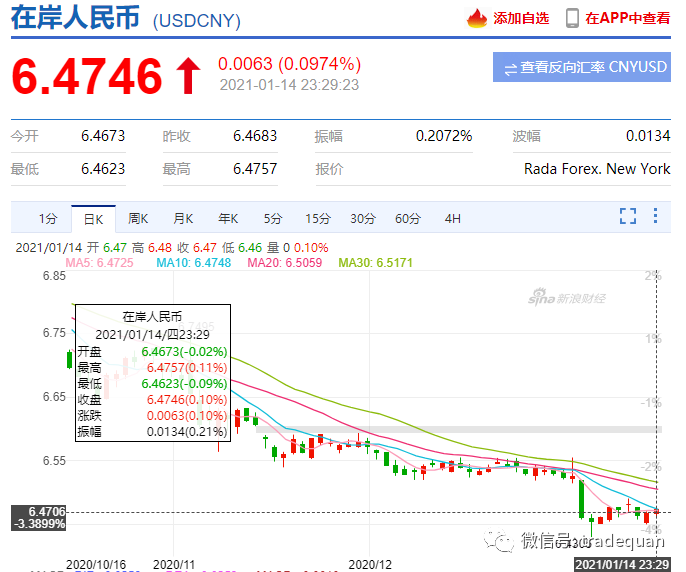
Task: Click the MA20: 6.5059 legend
Action: (x=284, y=263)
